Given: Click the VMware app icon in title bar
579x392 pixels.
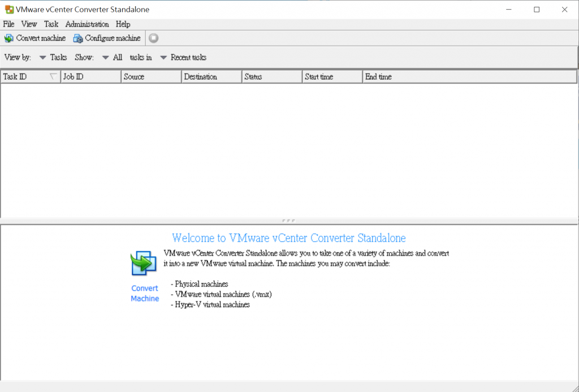Looking at the screenshot, I should click(9, 9).
